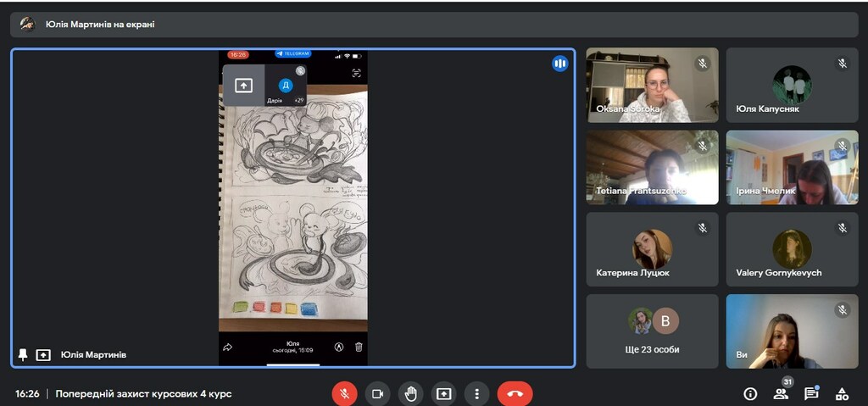Click muted mic icon on Valery Gornykevych tile
The image size is (868, 406).
pos(843,228)
